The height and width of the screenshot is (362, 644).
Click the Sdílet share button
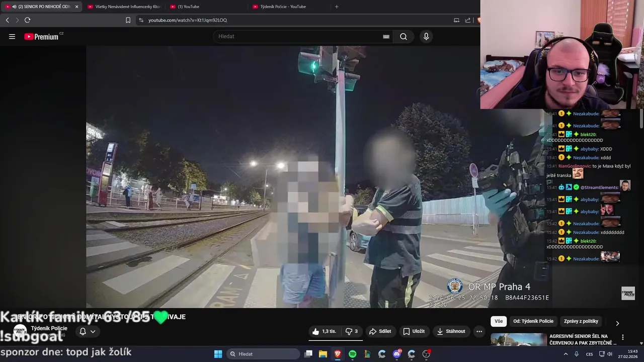tap(380, 331)
